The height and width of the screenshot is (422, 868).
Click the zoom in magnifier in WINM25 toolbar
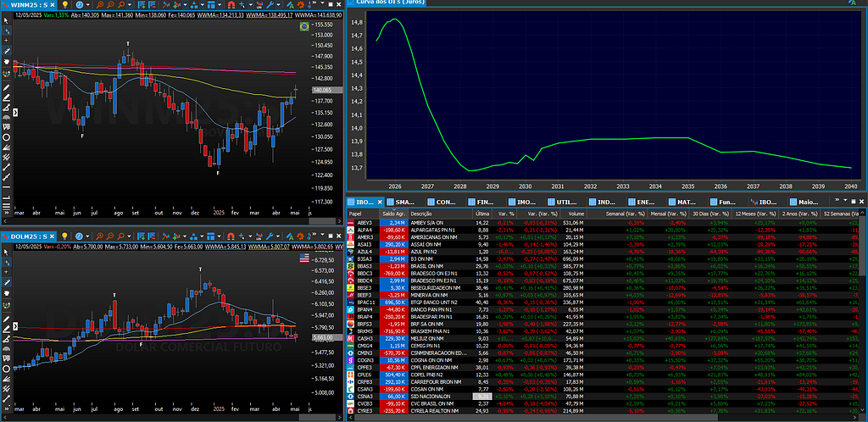coord(100,4)
